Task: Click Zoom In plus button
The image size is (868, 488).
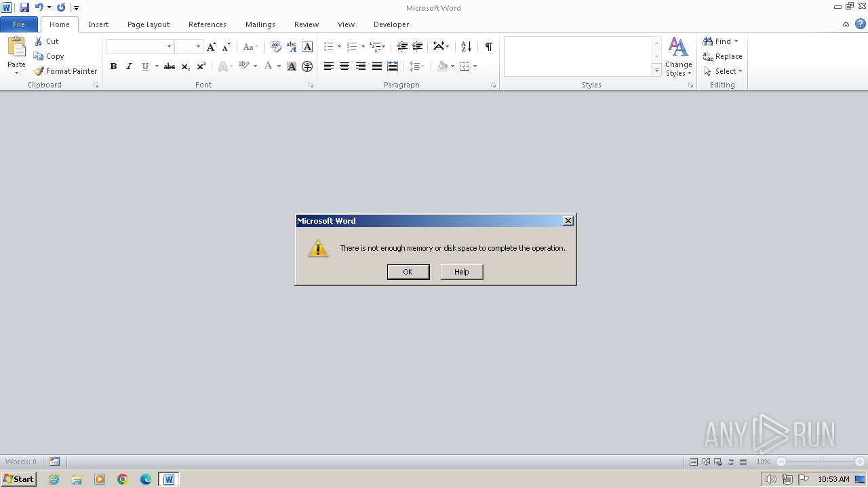Action: tap(860, 462)
